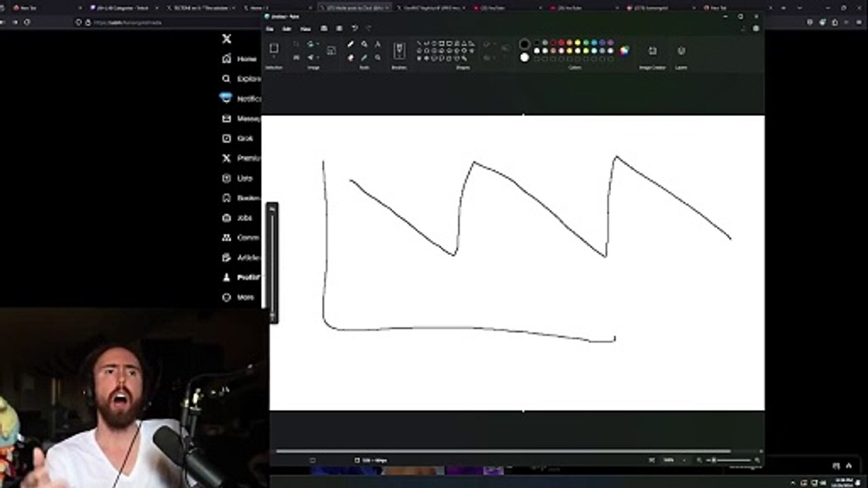Open the View menu in Paint
The width and height of the screenshot is (868, 488).
tap(306, 28)
